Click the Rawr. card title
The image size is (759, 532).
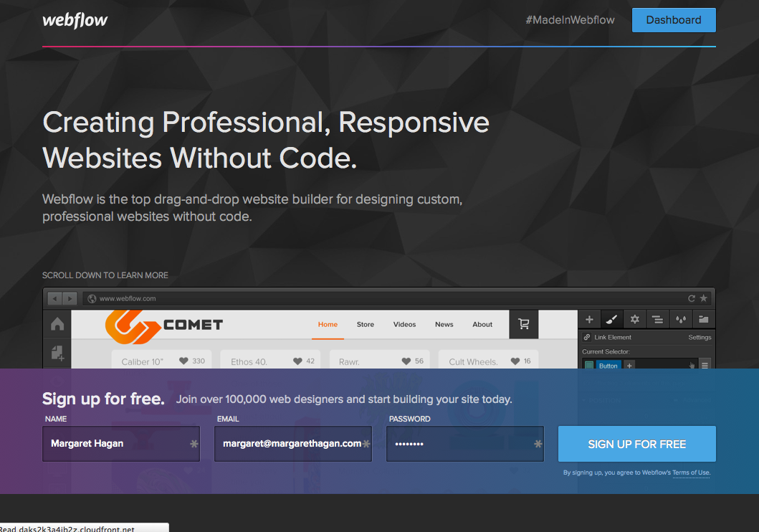[349, 361]
